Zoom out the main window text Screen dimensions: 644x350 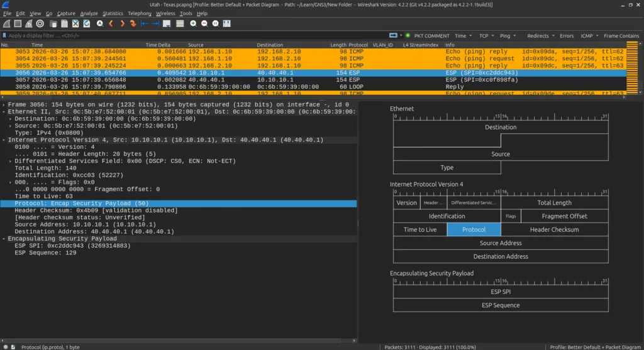click(x=204, y=24)
